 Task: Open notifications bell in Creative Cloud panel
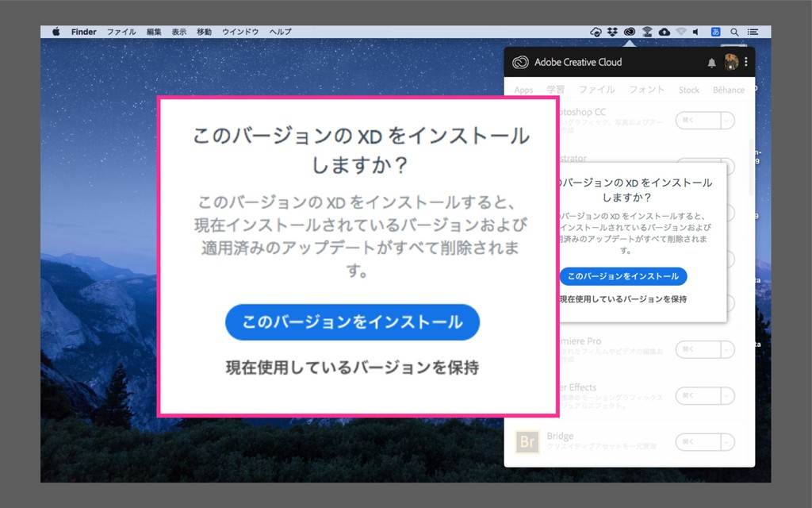[x=711, y=63]
